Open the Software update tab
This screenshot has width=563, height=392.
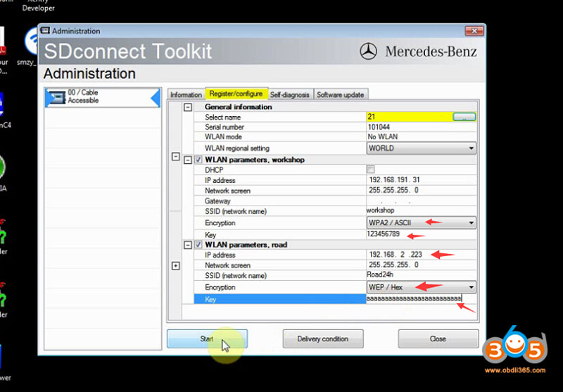pos(341,94)
